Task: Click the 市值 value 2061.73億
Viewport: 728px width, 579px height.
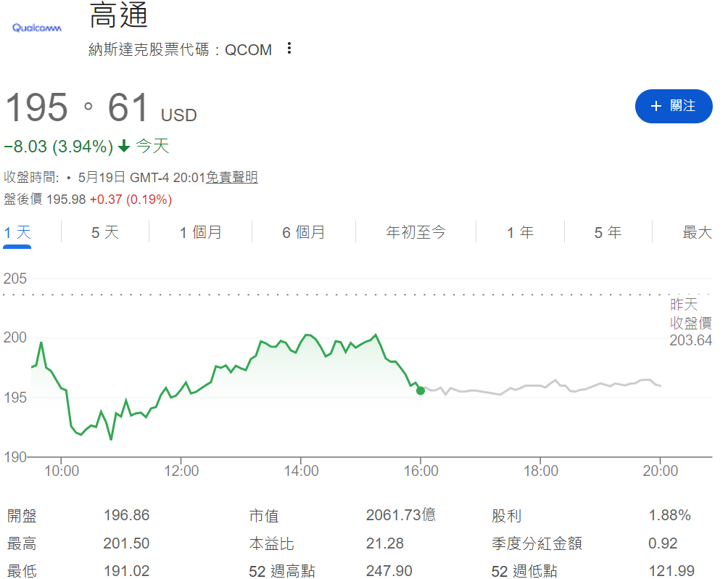Action: [401, 515]
